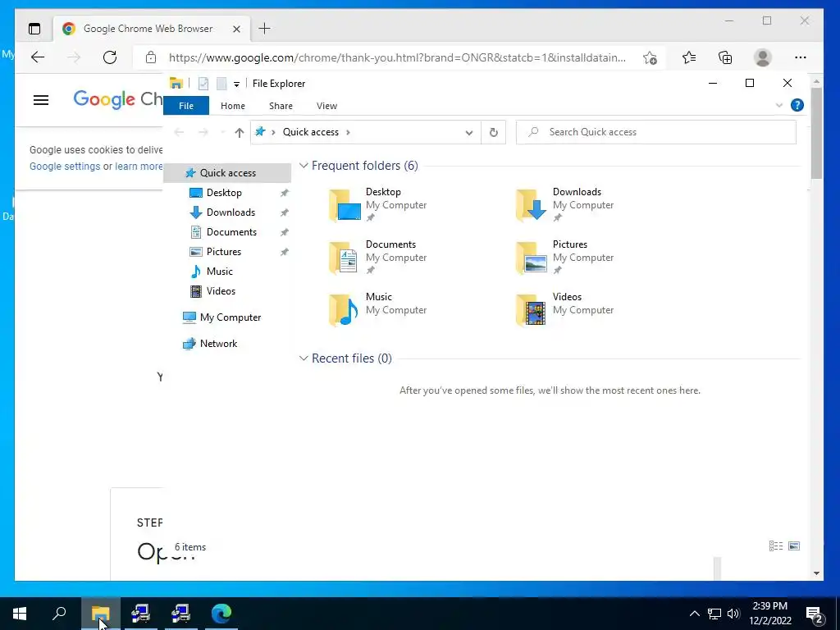Expand the File Explorer ribbon

pos(779,105)
